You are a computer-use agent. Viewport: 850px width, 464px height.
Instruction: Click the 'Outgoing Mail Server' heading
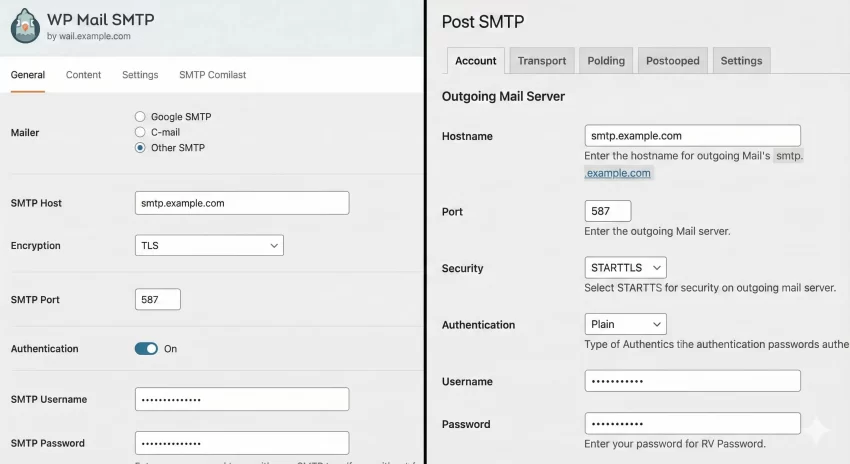pyautogui.click(x=503, y=96)
